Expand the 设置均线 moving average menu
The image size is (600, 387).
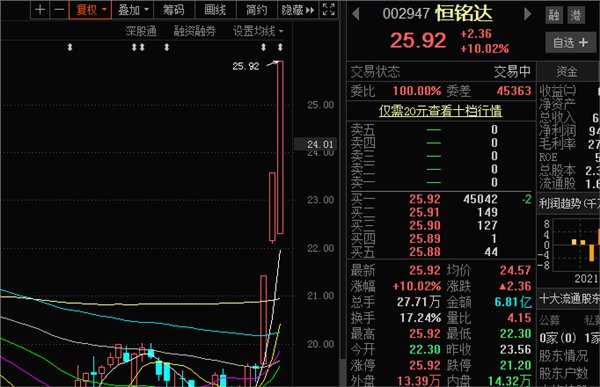[x=258, y=31]
